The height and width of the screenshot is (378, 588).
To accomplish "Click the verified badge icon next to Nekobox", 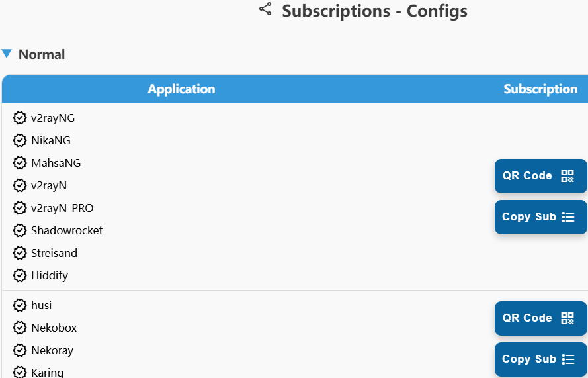I will tap(20, 328).
